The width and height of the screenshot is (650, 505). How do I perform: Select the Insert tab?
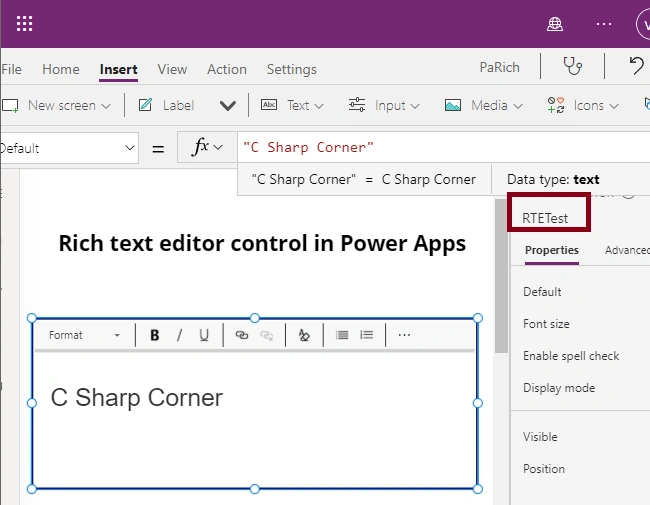click(x=119, y=69)
